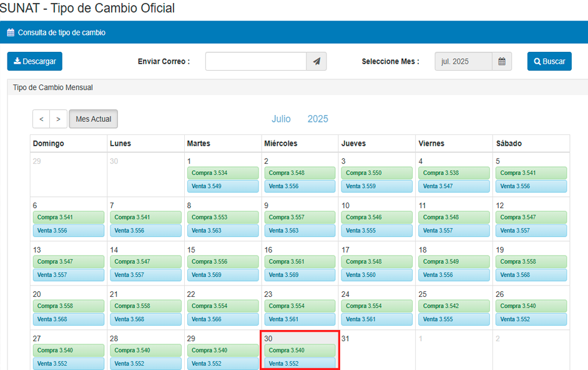
Task: Select Venta 3.568 on day 21
Action: coord(145,319)
